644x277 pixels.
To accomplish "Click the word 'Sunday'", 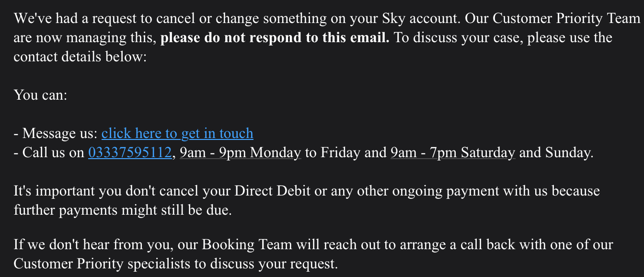I will tap(569, 152).
